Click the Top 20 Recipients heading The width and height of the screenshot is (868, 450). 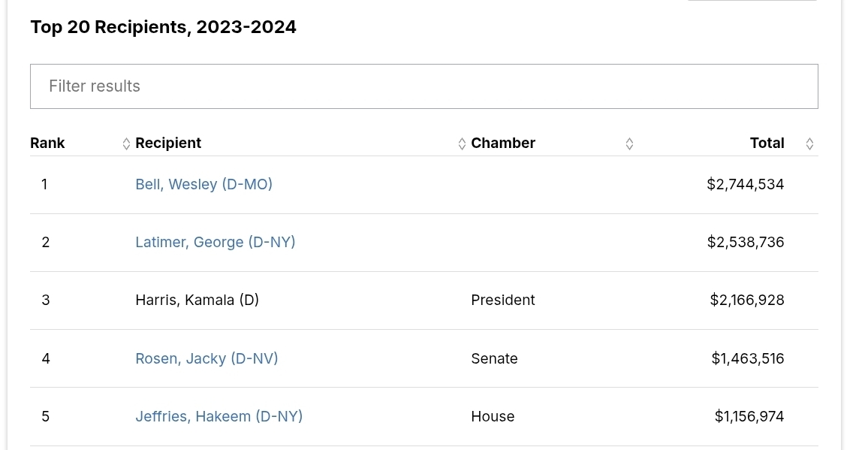click(163, 26)
